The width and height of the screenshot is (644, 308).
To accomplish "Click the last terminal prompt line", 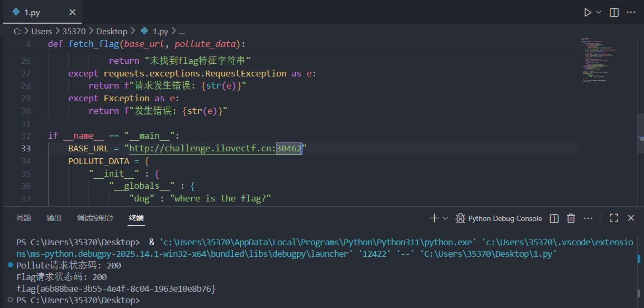I will tap(78, 301).
